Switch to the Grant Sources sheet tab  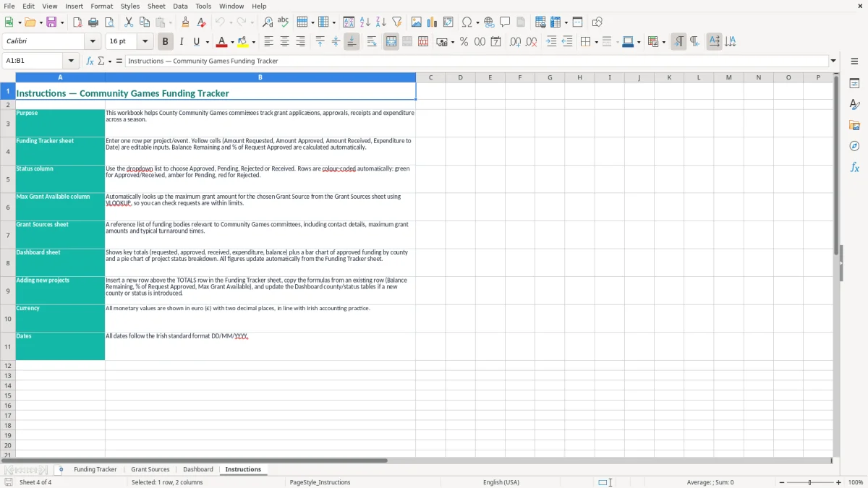(x=150, y=470)
